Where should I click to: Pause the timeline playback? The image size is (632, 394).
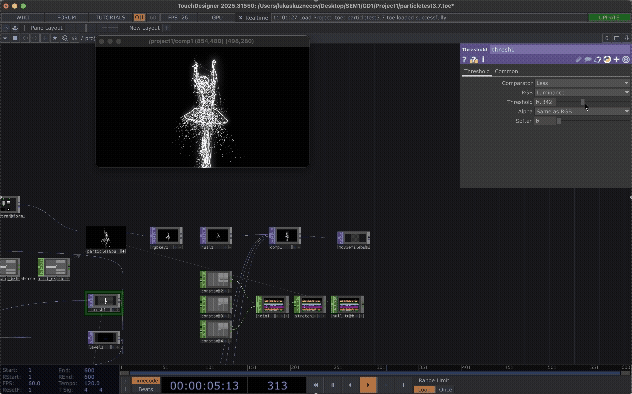pyautogui.click(x=333, y=385)
